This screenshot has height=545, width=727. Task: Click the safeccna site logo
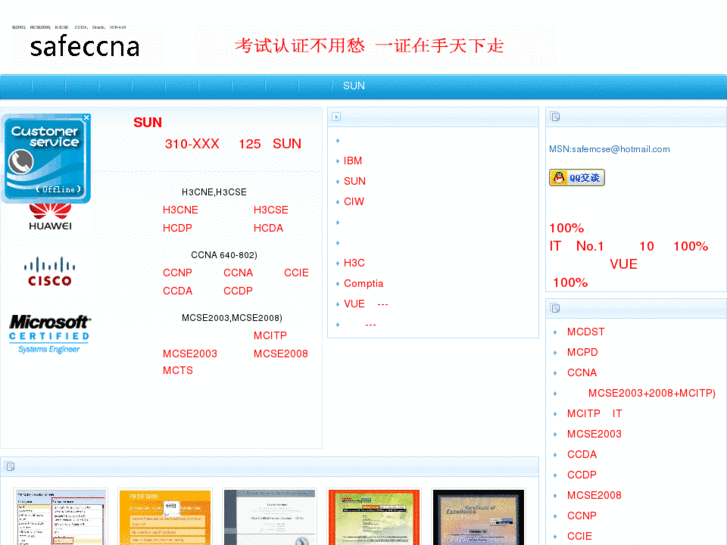(84, 46)
